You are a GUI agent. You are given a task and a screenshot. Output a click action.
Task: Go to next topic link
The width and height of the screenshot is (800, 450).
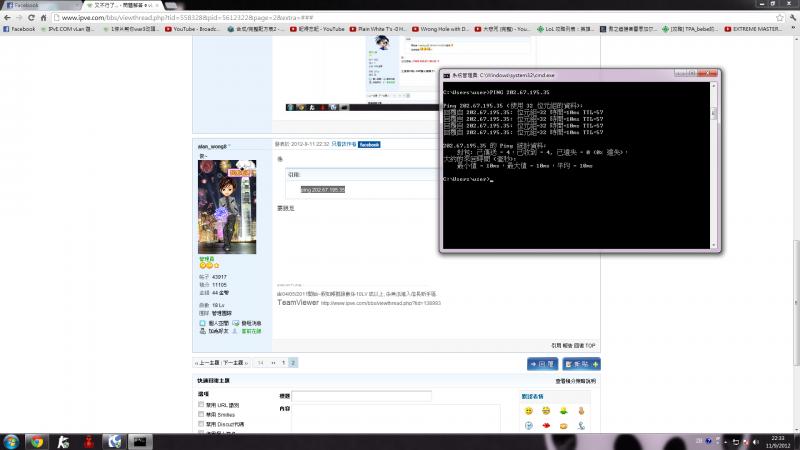point(234,363)
